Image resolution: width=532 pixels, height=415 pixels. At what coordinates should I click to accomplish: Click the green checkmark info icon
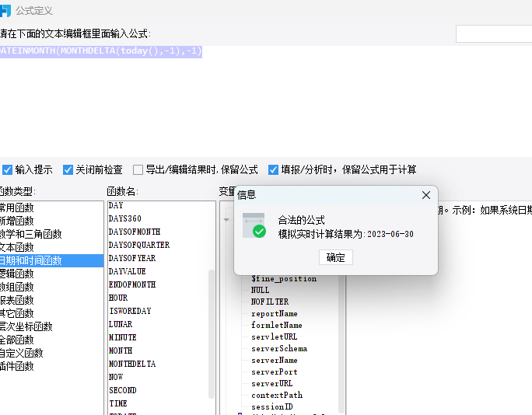click(260, 232)
